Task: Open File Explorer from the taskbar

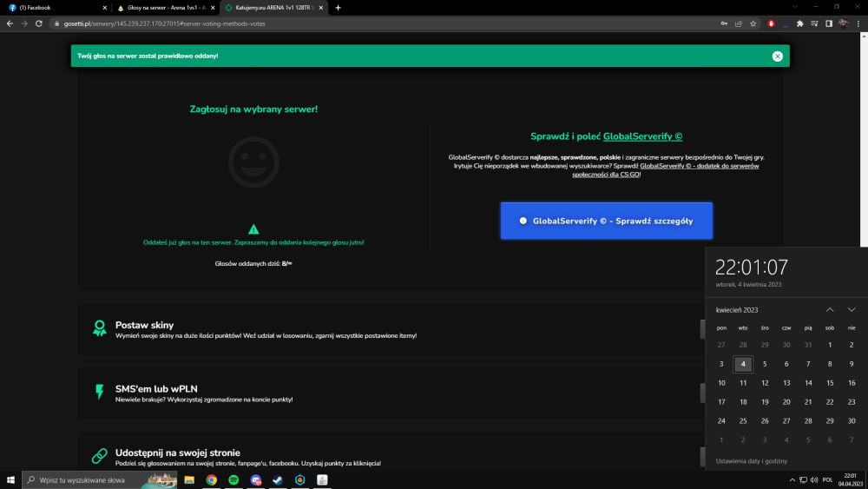Action: click(189, 479)
